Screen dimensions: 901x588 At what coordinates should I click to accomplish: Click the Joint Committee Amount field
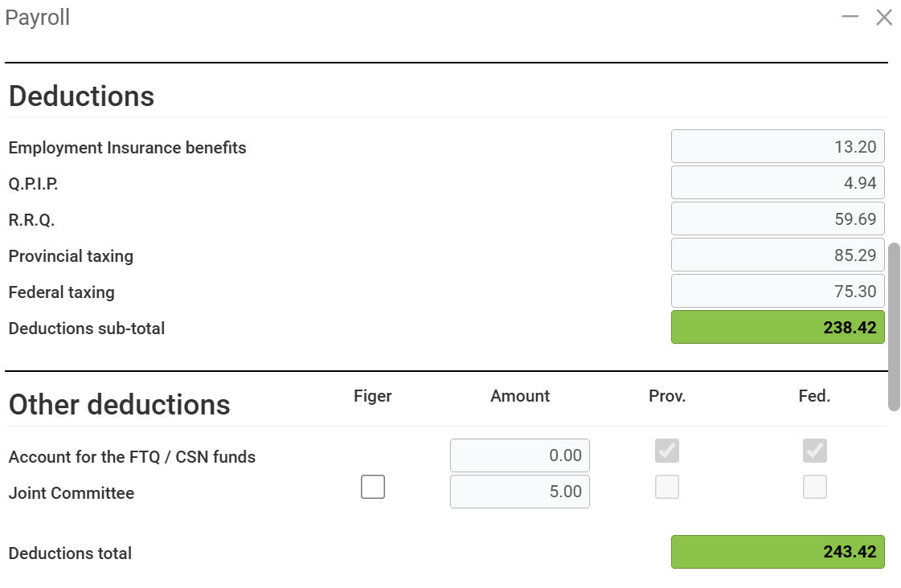tap(519, 492)
